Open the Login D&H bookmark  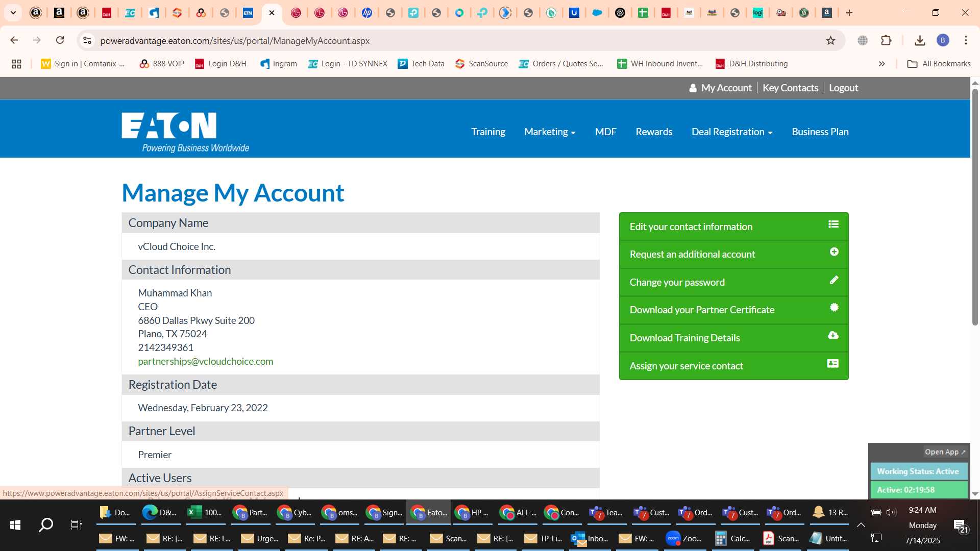220,64
